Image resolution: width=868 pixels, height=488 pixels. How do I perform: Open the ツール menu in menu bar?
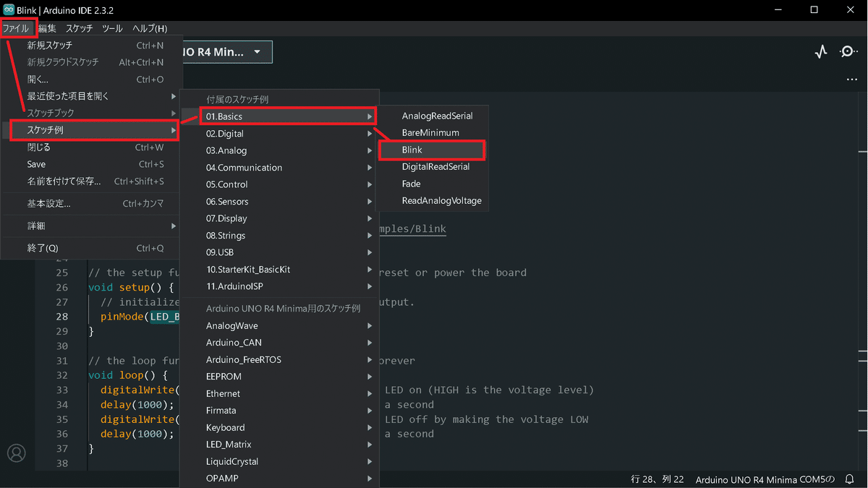[x=112, y=29]
